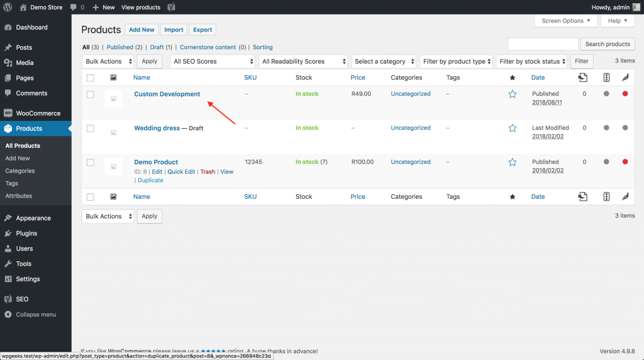
Task: Click image column icon in table footer
Action: coord(113,196)
